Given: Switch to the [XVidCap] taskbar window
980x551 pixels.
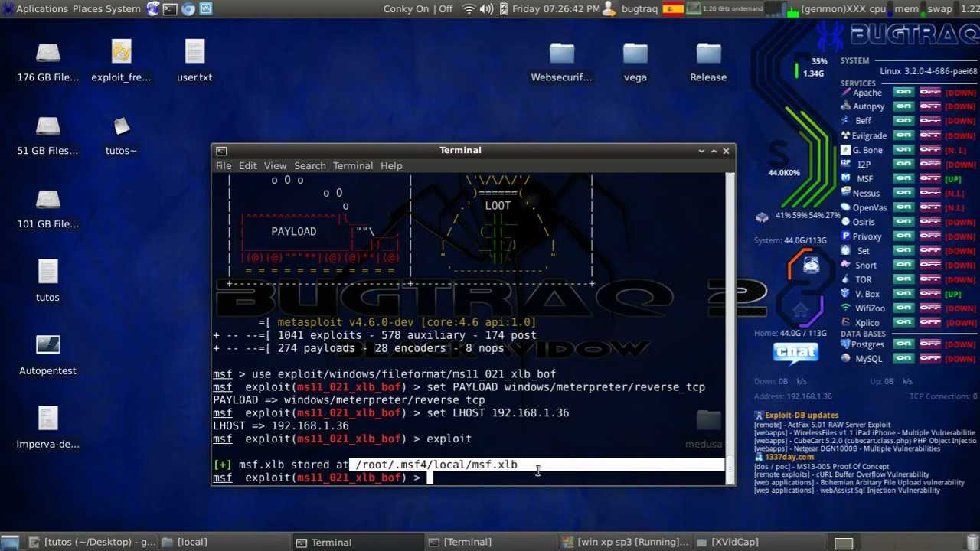Looking at the screenshot, I should coord(758,543).
